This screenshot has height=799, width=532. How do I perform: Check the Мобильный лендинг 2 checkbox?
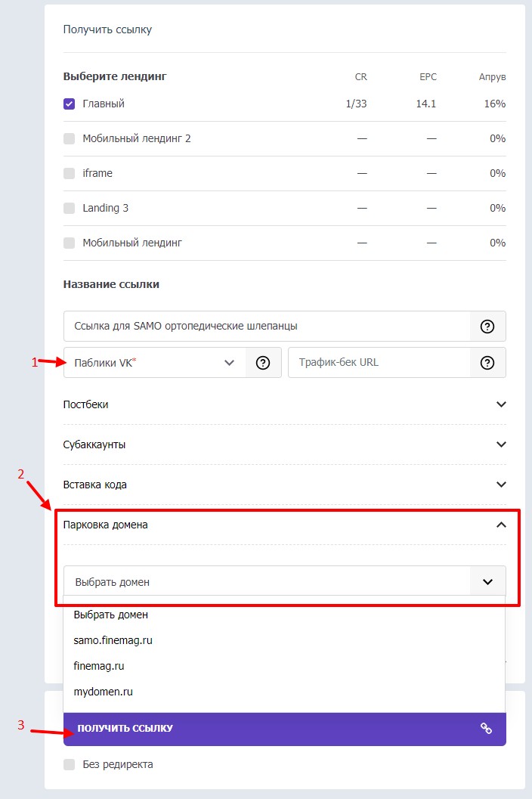click(70, 138)
